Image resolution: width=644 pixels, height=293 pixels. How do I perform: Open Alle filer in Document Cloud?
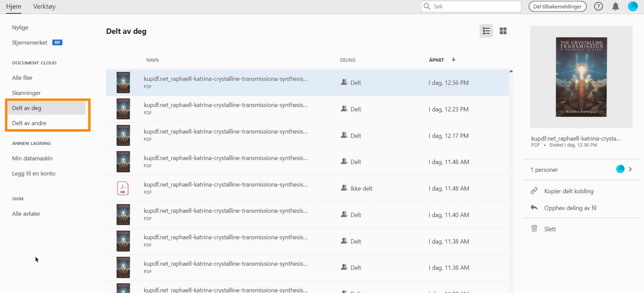22,78
